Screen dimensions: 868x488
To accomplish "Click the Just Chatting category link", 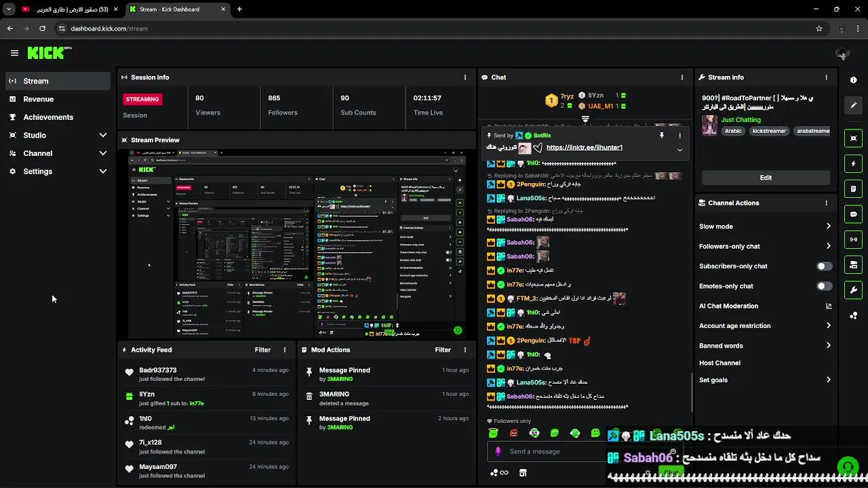I will [741, 120].
